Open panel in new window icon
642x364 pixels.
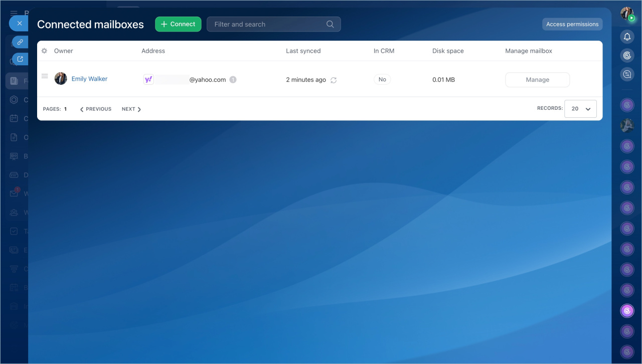click(x=20, y=59)
